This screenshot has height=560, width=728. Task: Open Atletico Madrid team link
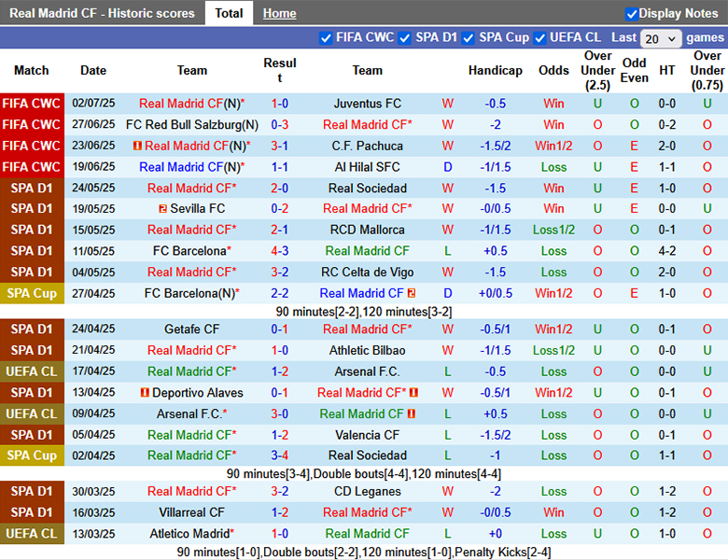pyautogui.click(x=189, y=534)
